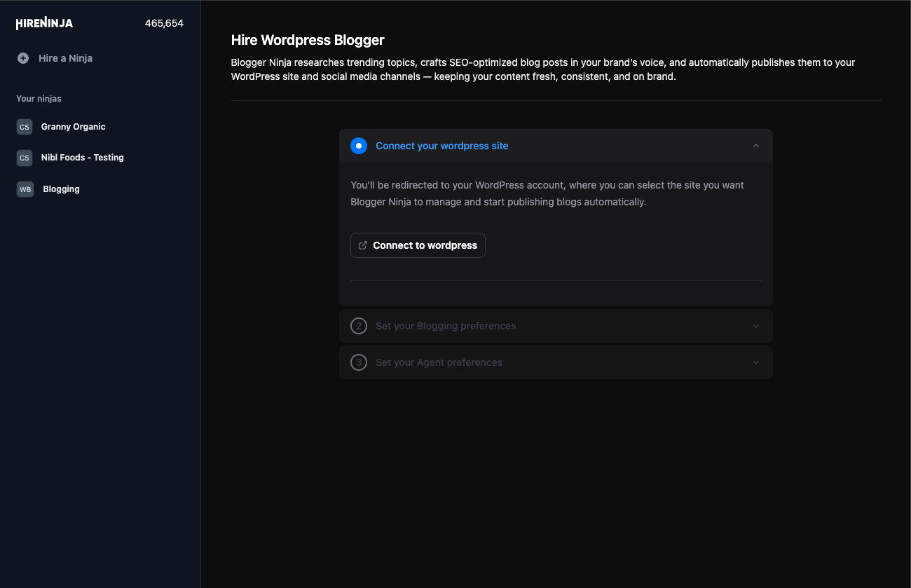Toggle step 3's circular indicator

[x=359, y=362]
